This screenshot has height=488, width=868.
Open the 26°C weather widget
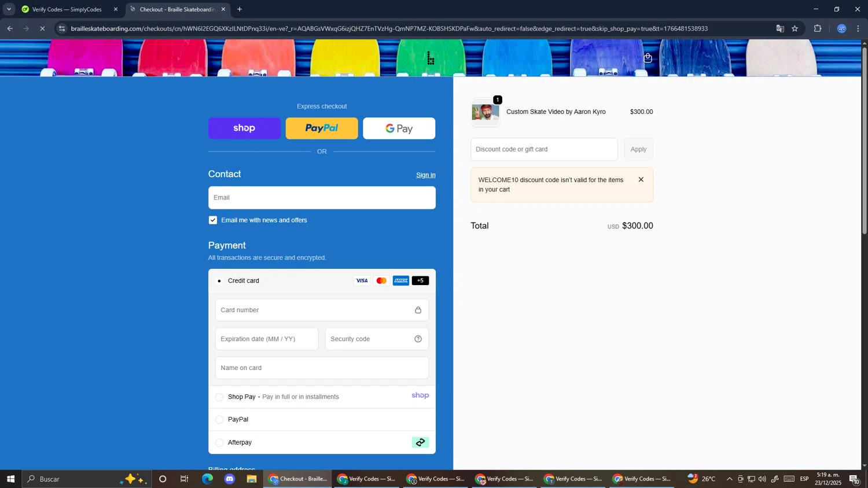[x=701, y=479]
